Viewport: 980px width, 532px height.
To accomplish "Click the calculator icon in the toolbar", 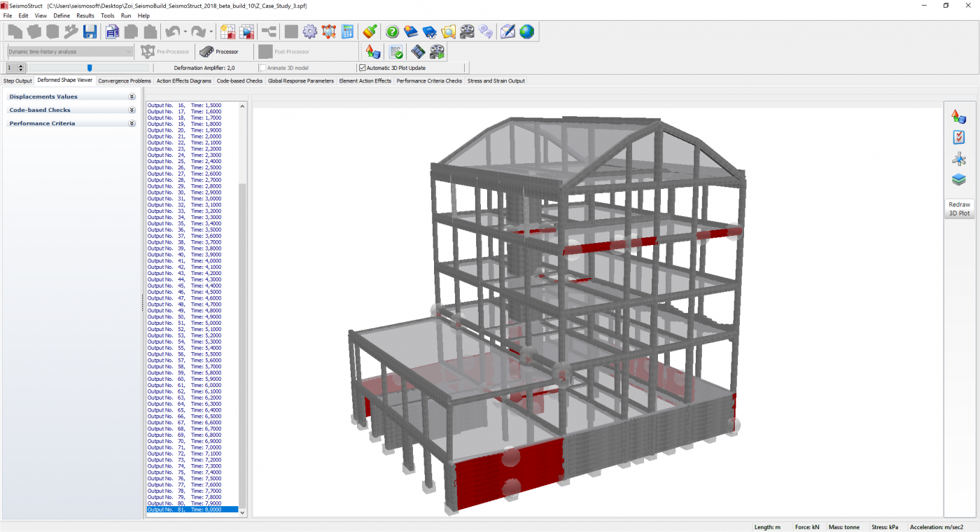I will tap(348, 31).
